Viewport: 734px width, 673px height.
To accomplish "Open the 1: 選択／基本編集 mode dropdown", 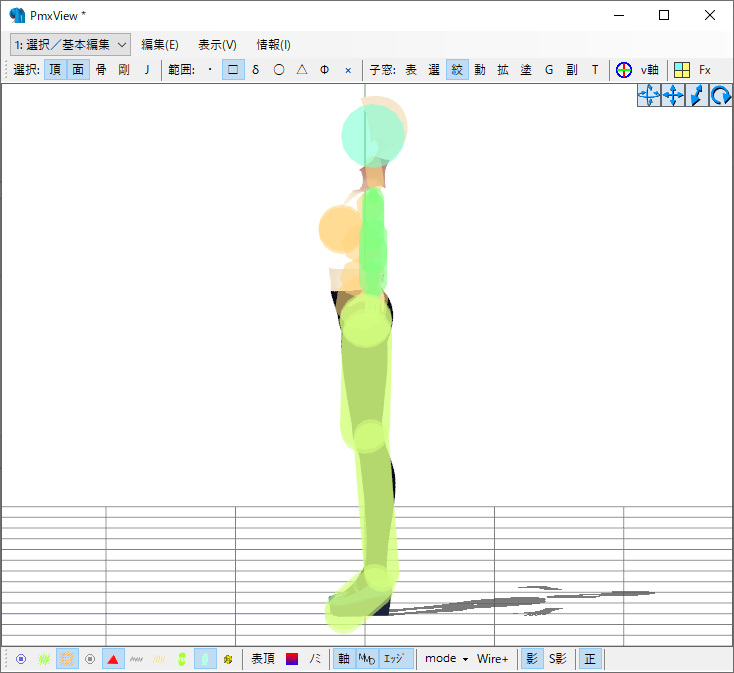I will pos(70,45).
